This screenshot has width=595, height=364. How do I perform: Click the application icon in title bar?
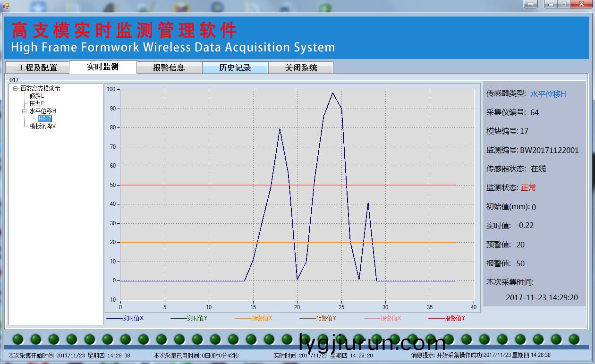(x=6, y=5)
